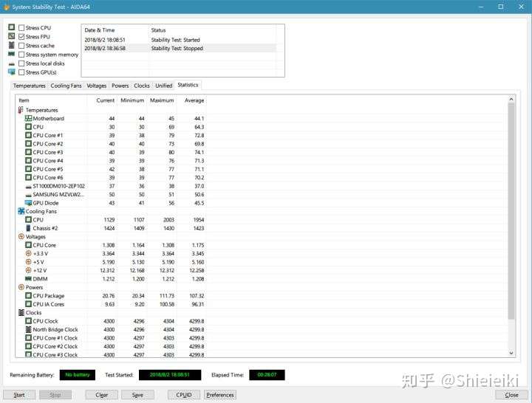Click the Powers group icon
Screen dimensions: 532x403
pyautogui.click(x=21, y=287)
